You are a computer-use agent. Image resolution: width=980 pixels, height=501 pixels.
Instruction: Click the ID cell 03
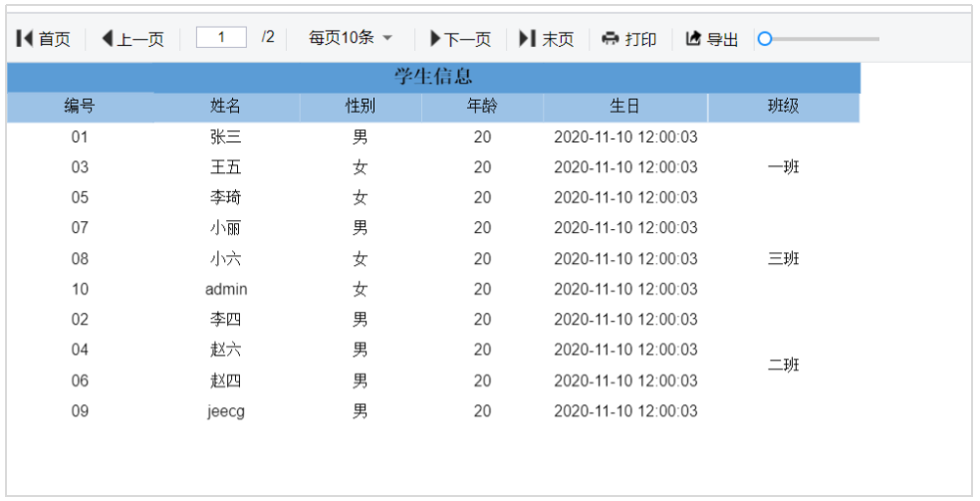point(80,166)
